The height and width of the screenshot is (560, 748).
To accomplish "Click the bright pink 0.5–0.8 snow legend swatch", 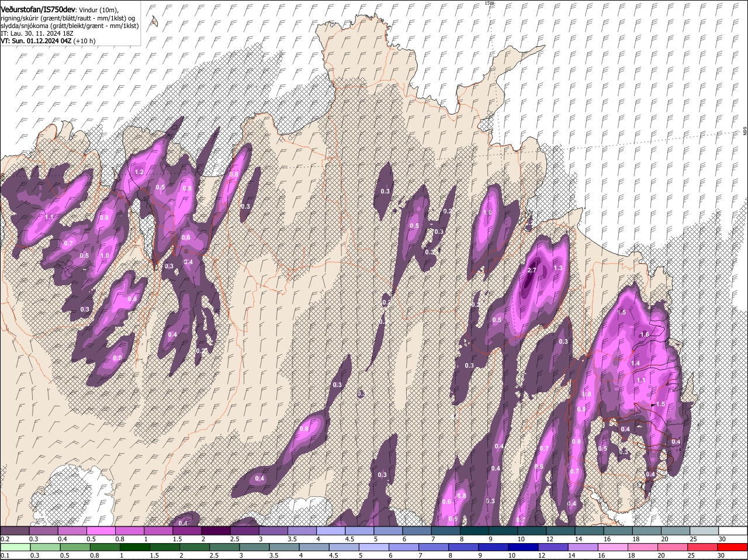I will point(101,531).
